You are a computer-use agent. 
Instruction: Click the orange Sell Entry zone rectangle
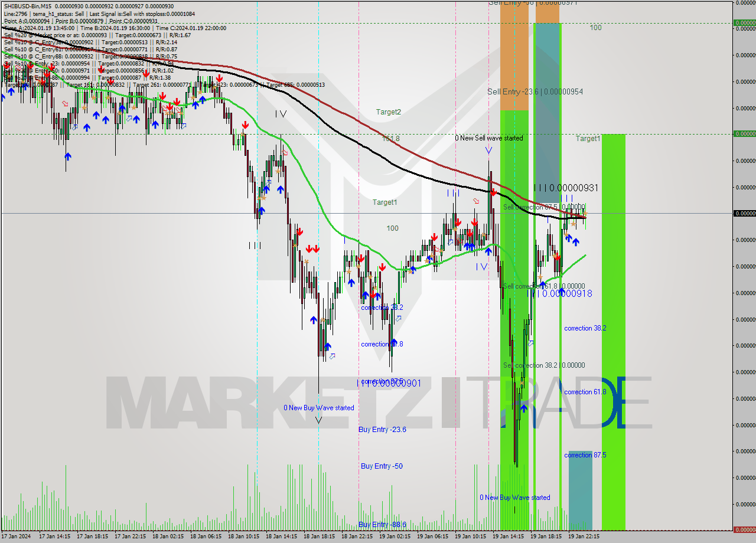point(514,56)
